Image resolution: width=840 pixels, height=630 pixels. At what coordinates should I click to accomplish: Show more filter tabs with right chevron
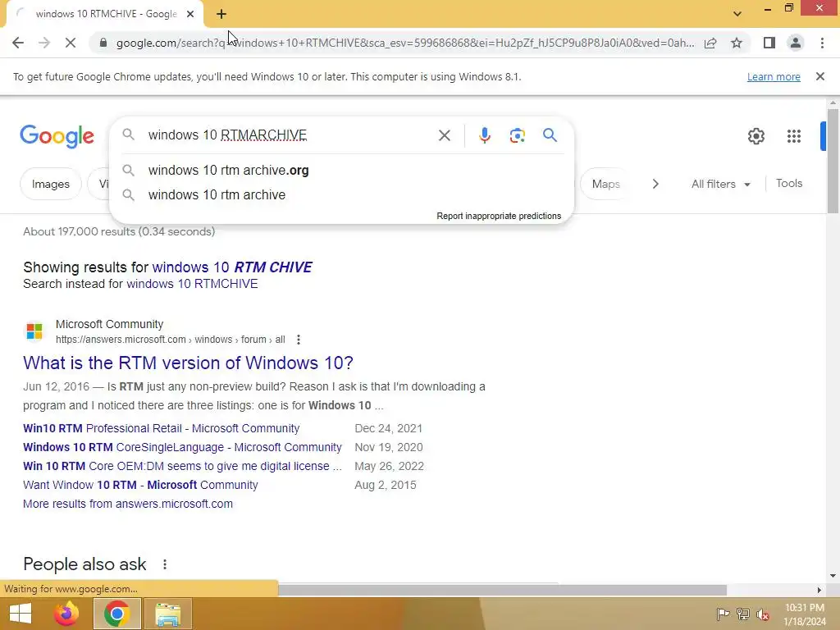tap(655, 184)
